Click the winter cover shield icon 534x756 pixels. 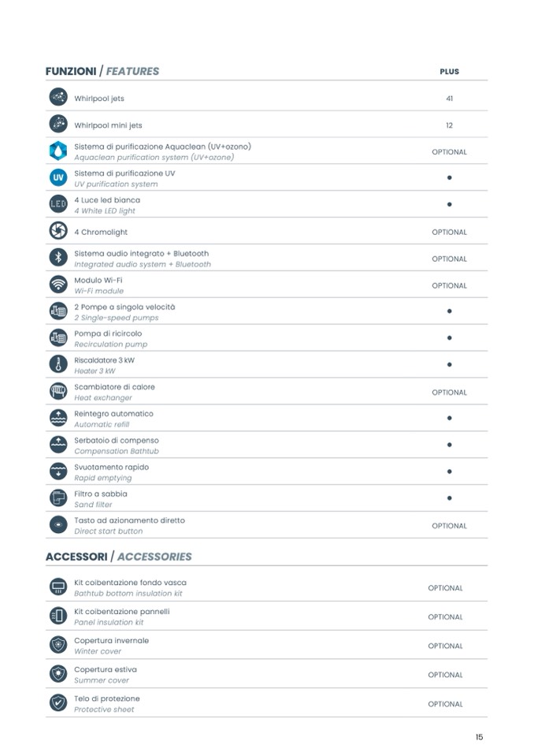pyautogui.click(x=58, y=646)
